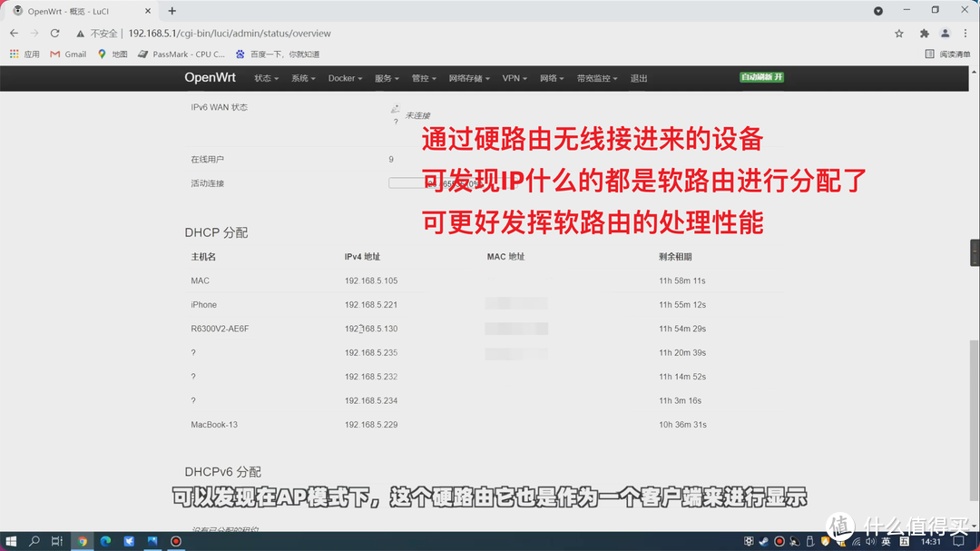Image resolution: width=980 pixels, height=551 pixels.
Task: Expand the 管控 menu
Action: pyautogui.click(x=424, y=78)
